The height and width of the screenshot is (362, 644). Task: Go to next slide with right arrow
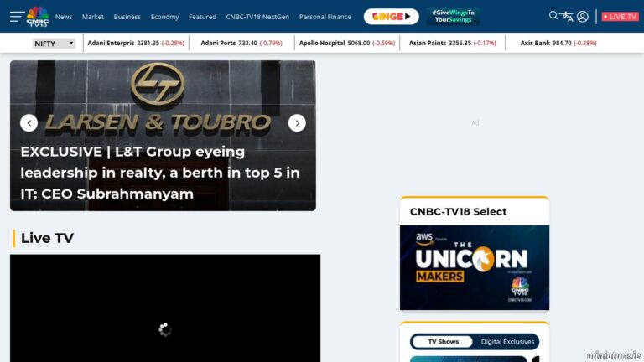click(297, 122)
